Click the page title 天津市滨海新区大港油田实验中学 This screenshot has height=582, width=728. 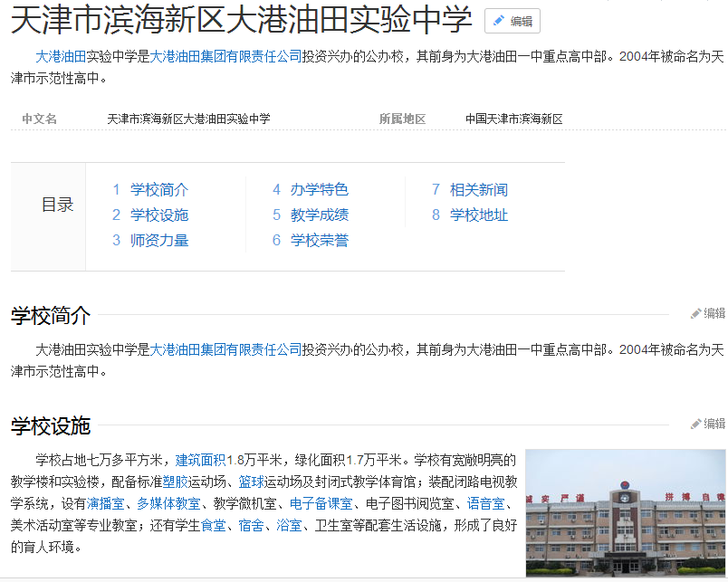click(242, 20)
